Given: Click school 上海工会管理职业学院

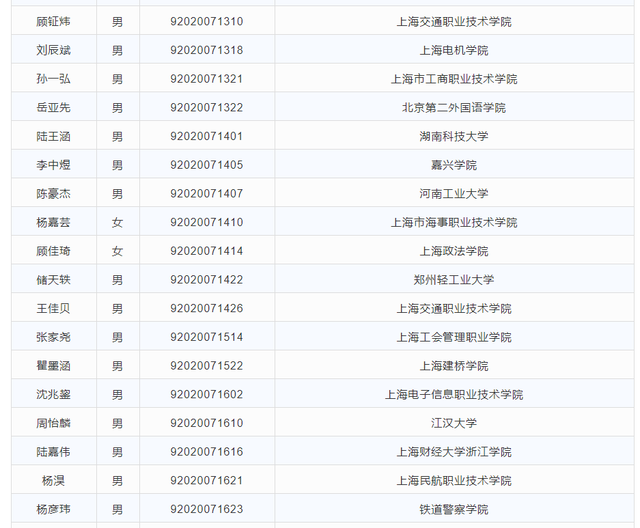Looking at the screenshot, I should click(x=454, y=337).
